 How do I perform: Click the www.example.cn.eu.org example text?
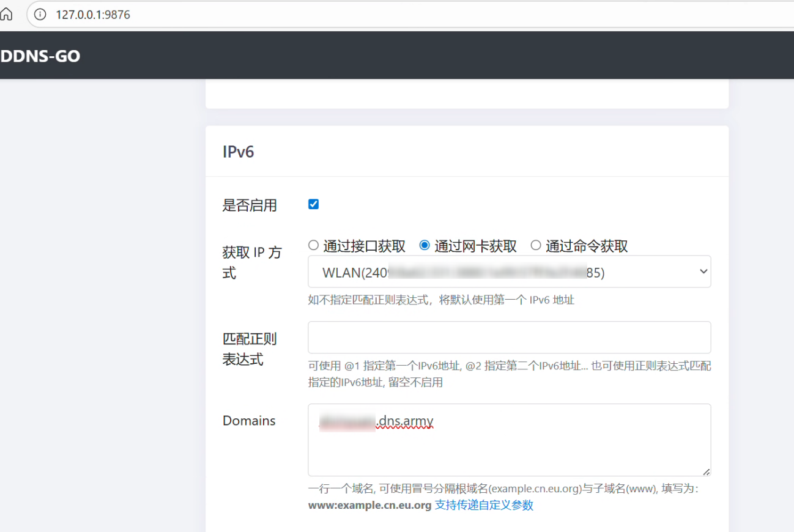tap(369, 505)
